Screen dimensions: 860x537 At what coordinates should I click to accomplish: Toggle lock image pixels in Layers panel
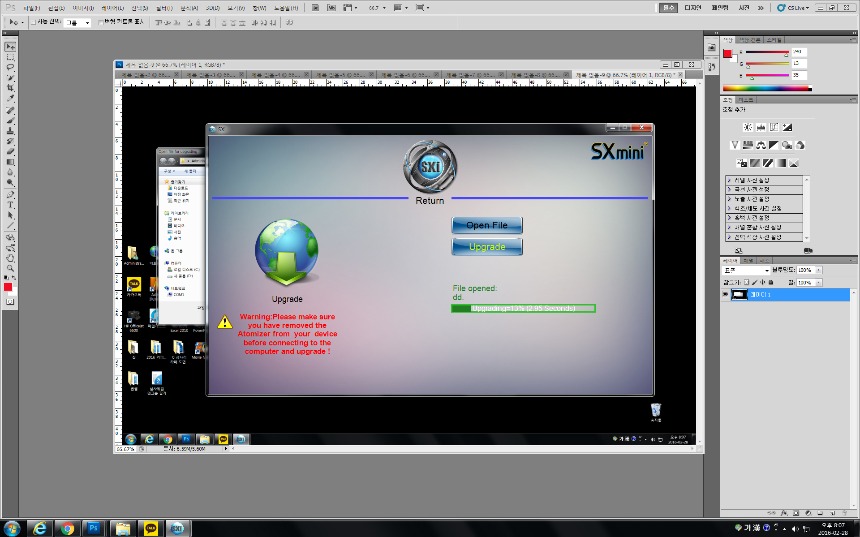[755, 282]
